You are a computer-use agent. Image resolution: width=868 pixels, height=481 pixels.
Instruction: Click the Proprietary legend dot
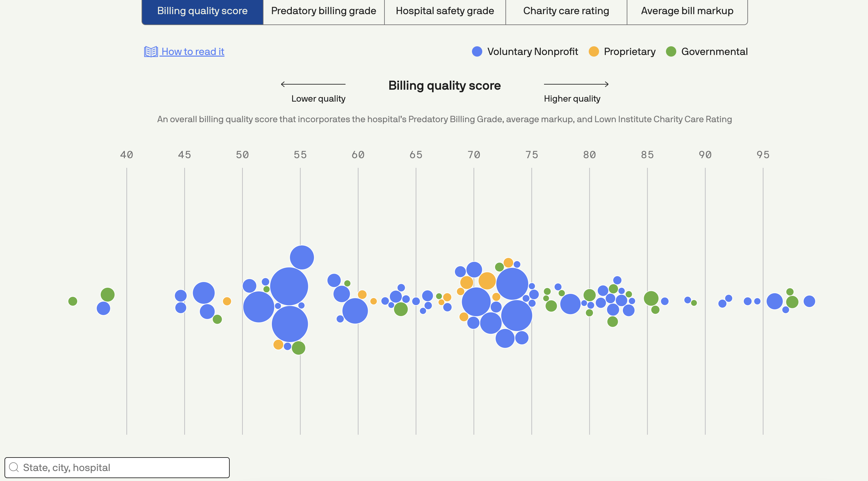click(x=593, y=51)
